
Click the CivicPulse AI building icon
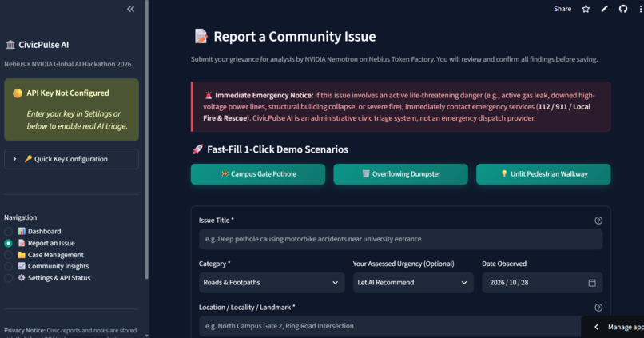(10, 45)
